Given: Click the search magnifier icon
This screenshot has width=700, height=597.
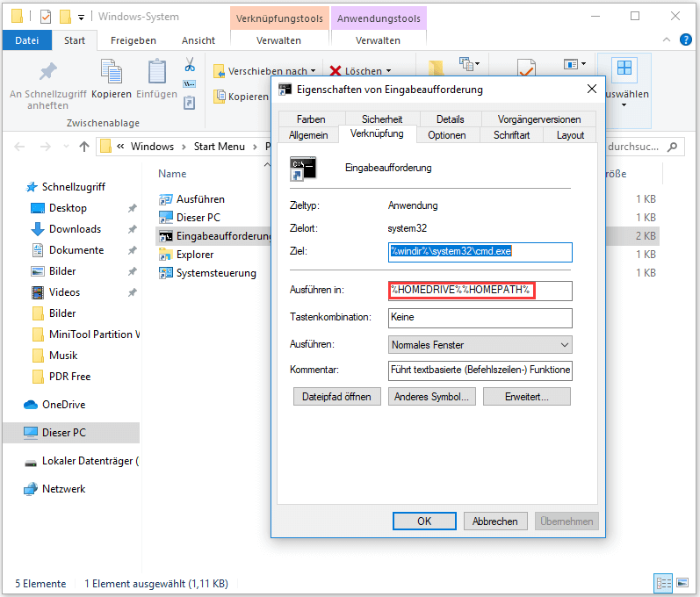Looking at the screenshot, I should point(672,147).
